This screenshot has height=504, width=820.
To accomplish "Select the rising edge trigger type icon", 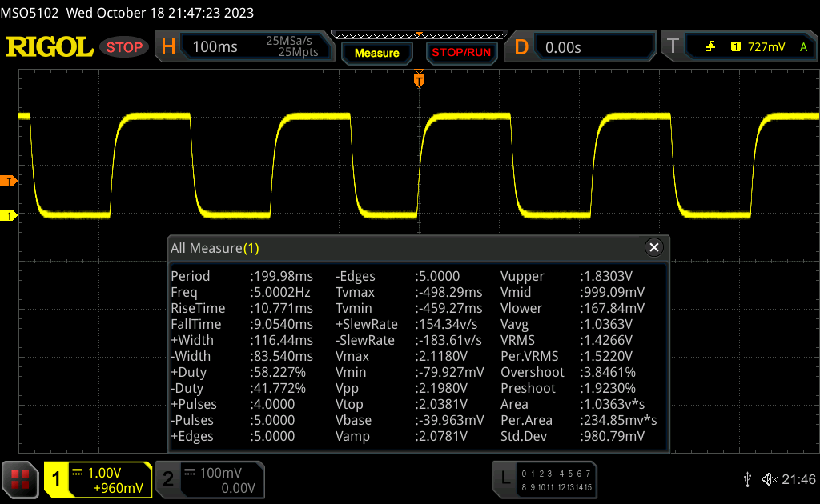I will tap(710, 47).
